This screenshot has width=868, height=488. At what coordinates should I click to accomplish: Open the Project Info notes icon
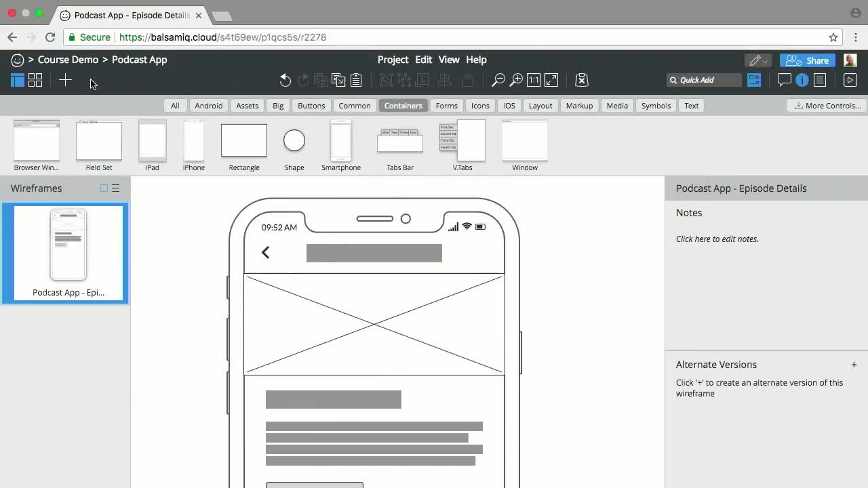pyautogui.click(x=820, y=80)
